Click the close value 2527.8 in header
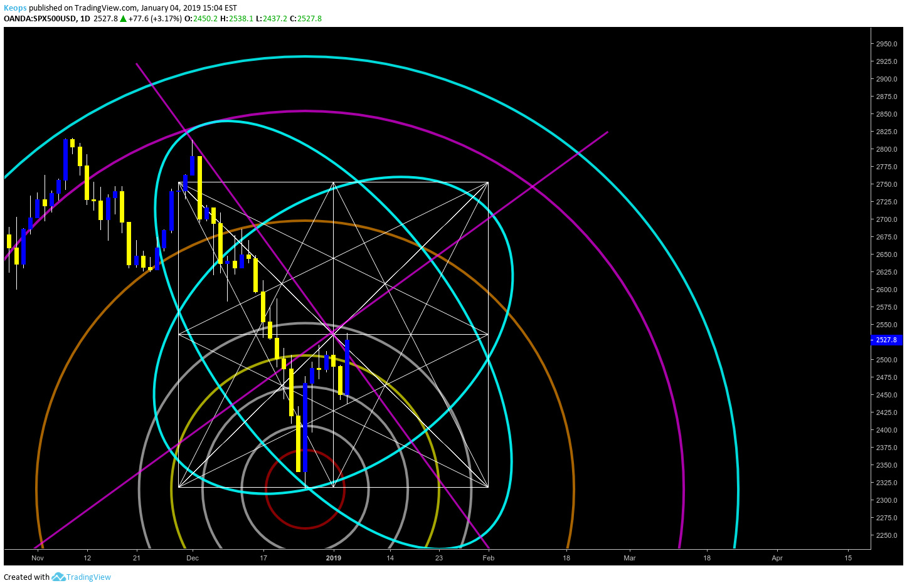This screenshot has width=907, height=588. (x=310, y=19)
